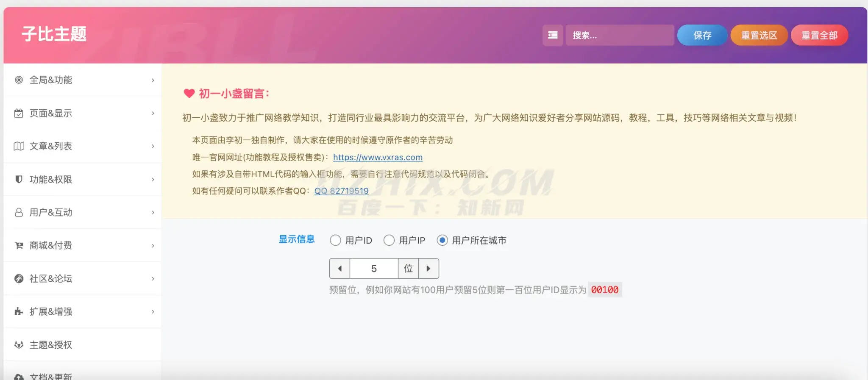This screenshot has height=380, width=868.
Task: Click the 搜索 search input field
Action: click(x=620, y=35)
